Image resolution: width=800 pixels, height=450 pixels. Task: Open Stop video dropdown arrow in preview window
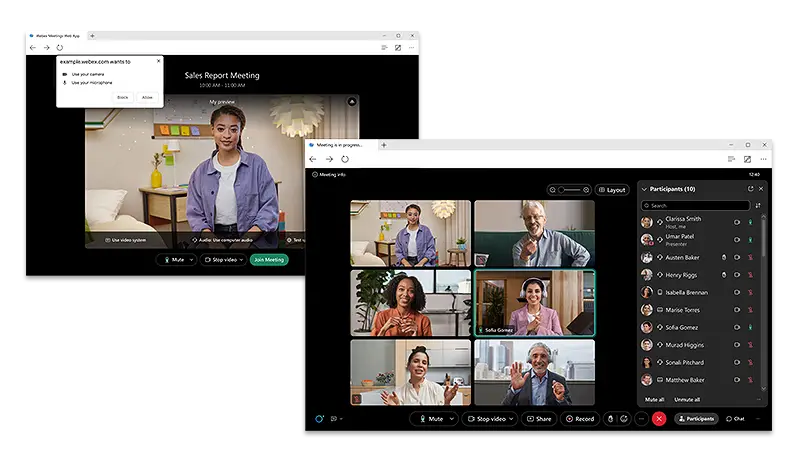coord(241,260)
